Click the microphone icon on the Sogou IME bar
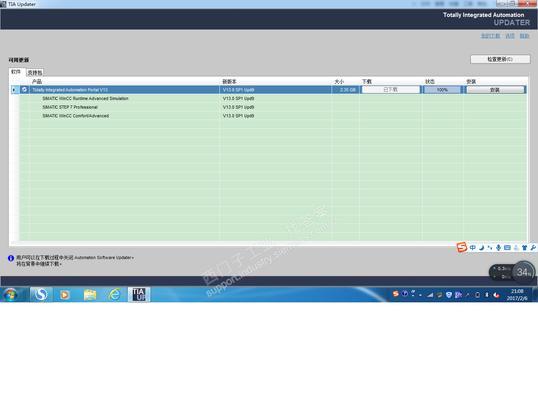This screenshot has width=538, height=400. (498, 247)
